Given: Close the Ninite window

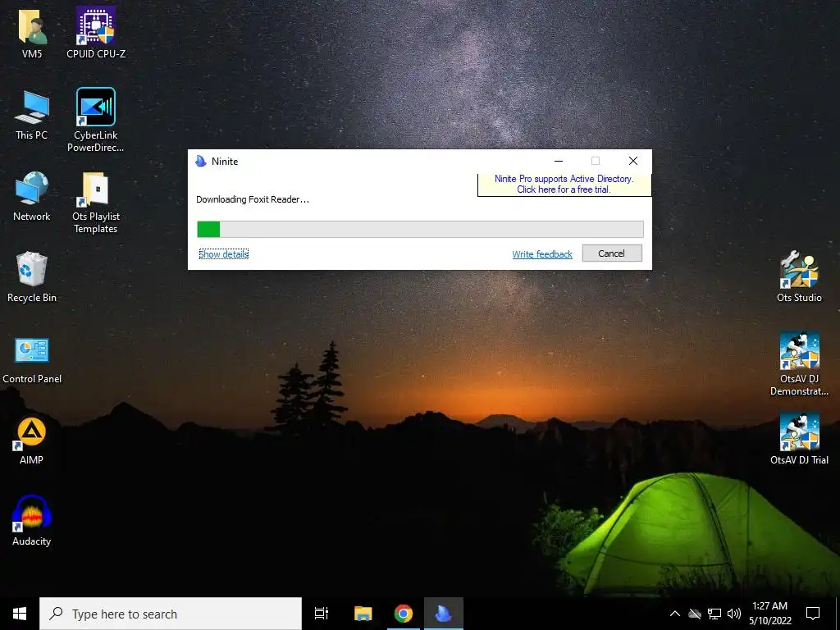Looking at the screenshot, I should click(632, 162).
